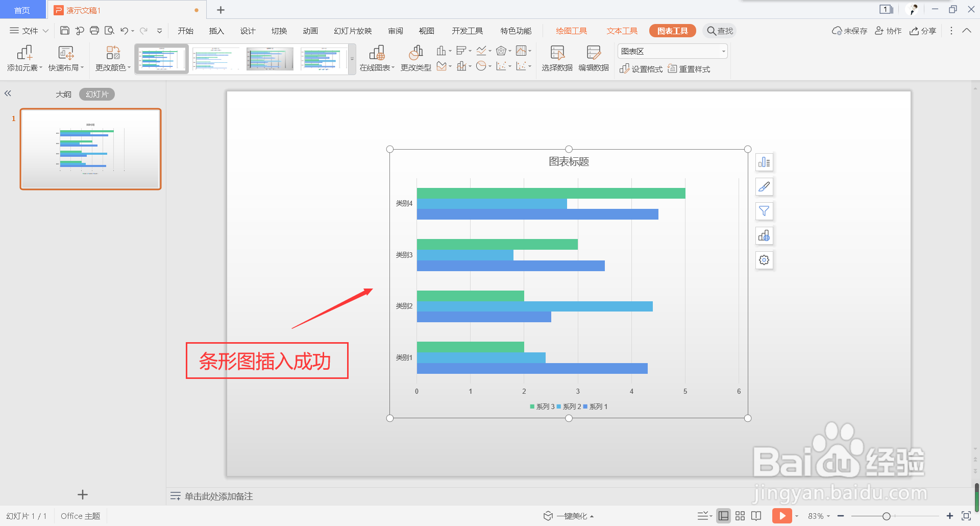This screenshot has height=526, width=980.
Task: Open the 在线图表 (online charts) gallery
Action: 377,58
